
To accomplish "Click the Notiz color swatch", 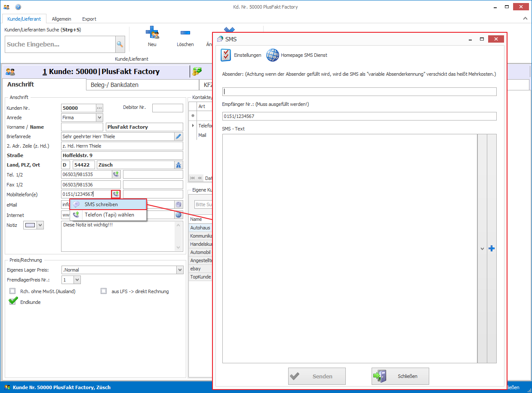I will (30, 225).
